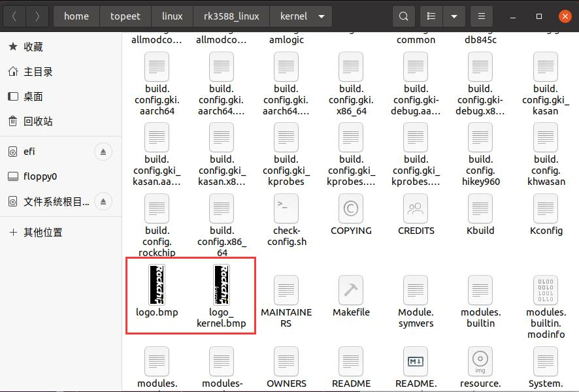Select the MAINTAINERS file icon
Viewport: 579px width, 392px height.
tap(286, 290)
